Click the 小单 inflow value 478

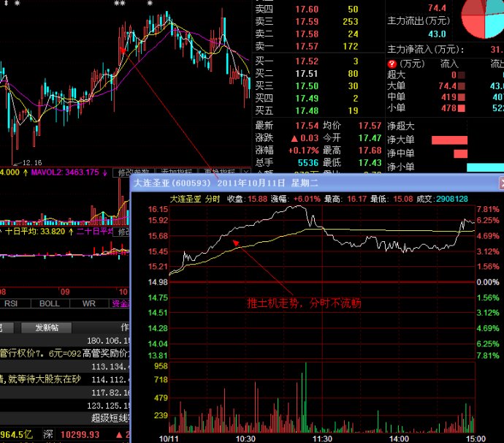(x=449, y=108)
